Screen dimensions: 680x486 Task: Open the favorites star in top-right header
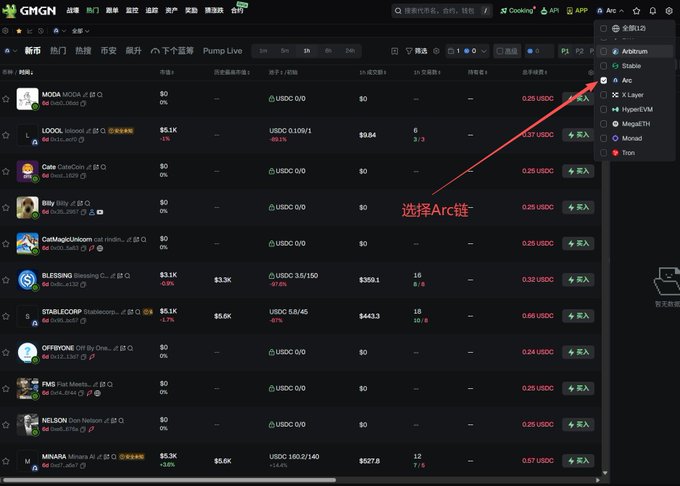636,11
